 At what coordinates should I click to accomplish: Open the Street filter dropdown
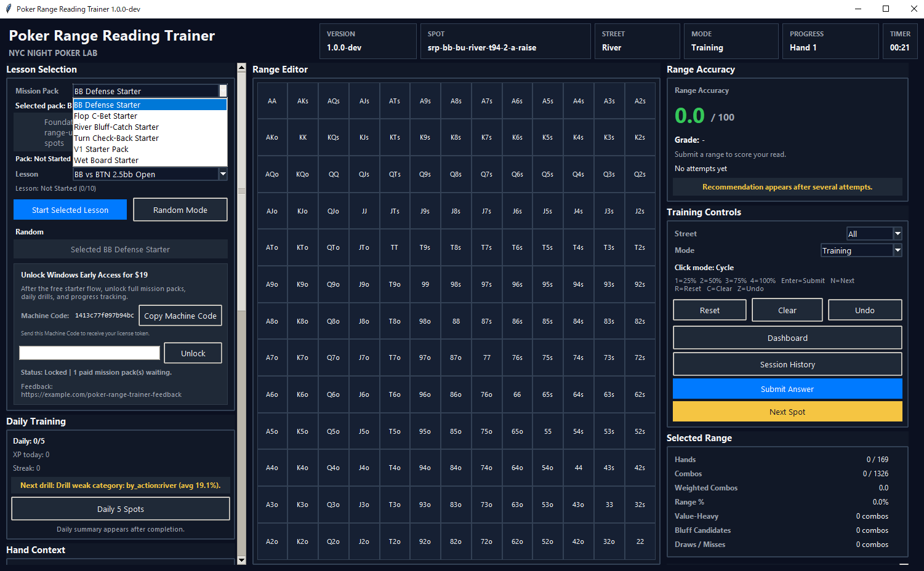click(874, 234)
